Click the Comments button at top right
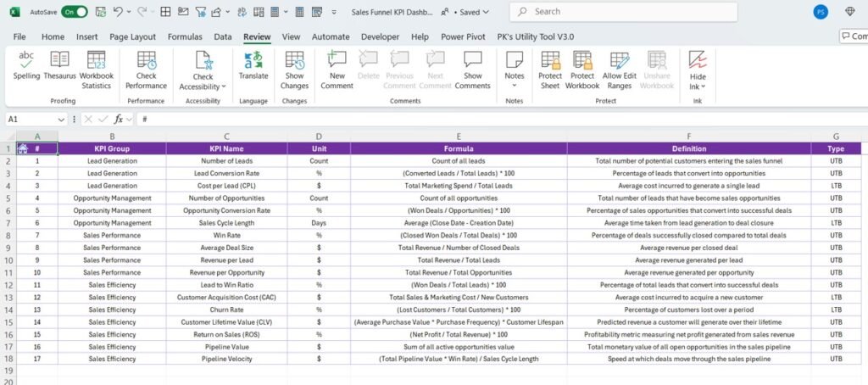Screen dimensions: 868x385 click(x=854, y=36)
